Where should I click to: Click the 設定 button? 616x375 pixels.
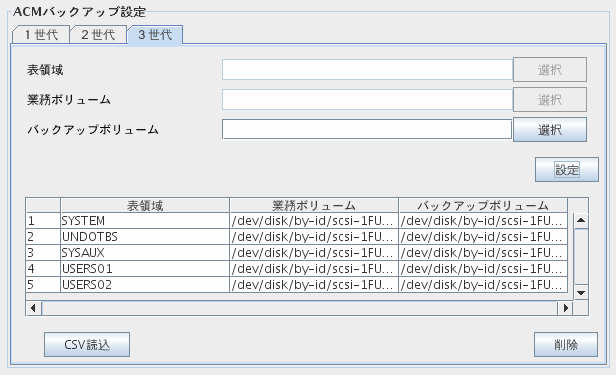coord(567,170)
